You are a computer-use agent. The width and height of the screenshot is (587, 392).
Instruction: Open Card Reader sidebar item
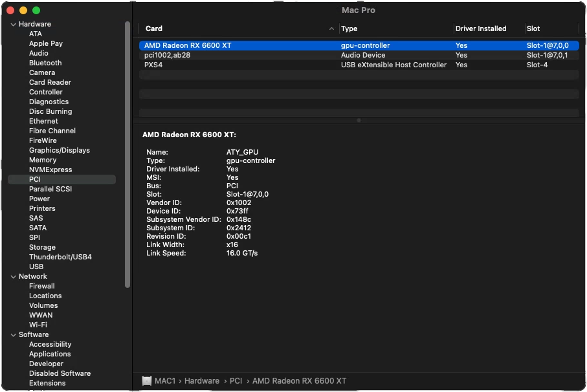[x=50, y=82]
